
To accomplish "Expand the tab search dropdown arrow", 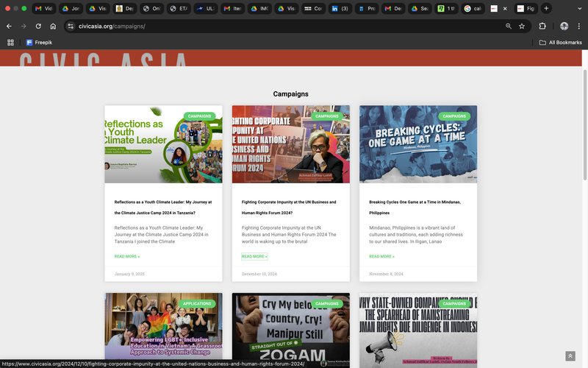I will coord(579,8).
